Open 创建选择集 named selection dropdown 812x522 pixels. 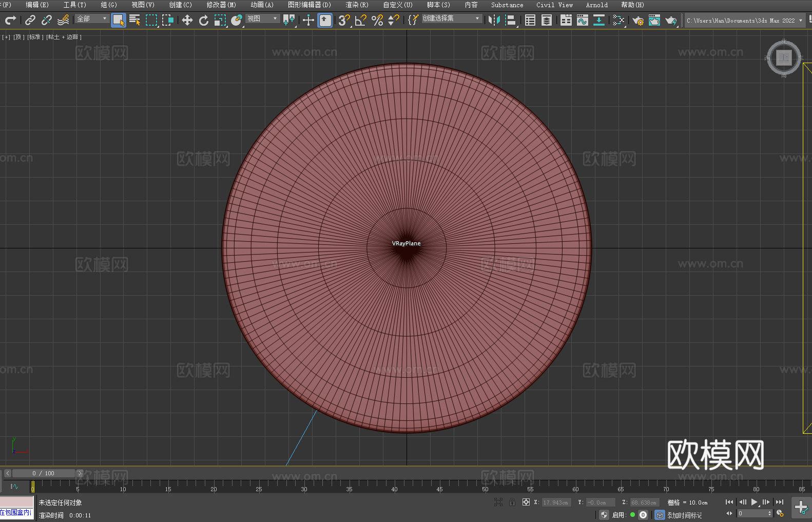(452, 18)
